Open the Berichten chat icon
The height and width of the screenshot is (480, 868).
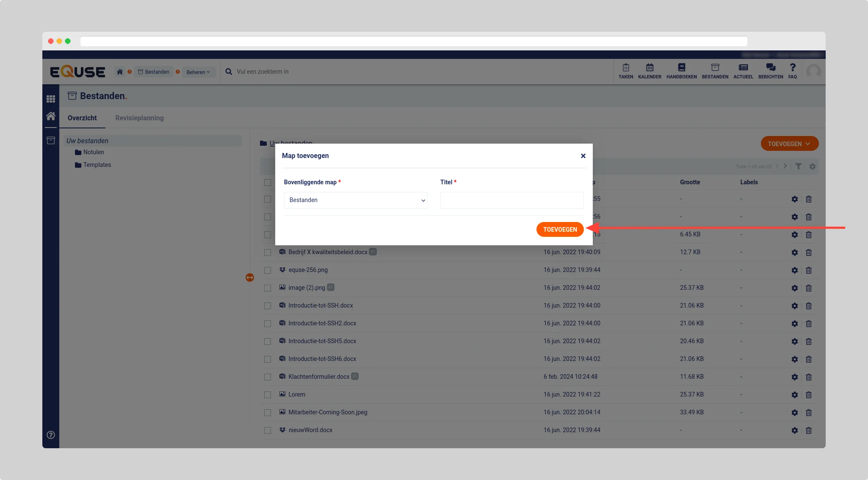click(771, 71)
